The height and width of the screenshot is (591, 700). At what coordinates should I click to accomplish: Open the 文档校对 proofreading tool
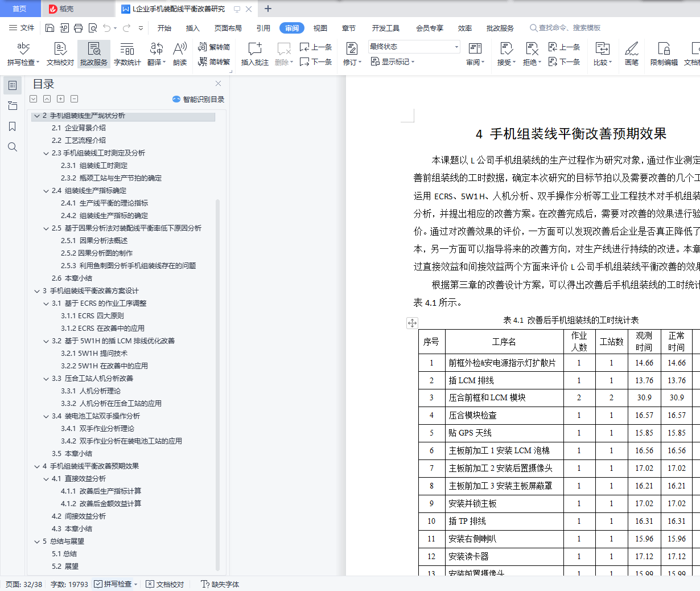[60, 54]
